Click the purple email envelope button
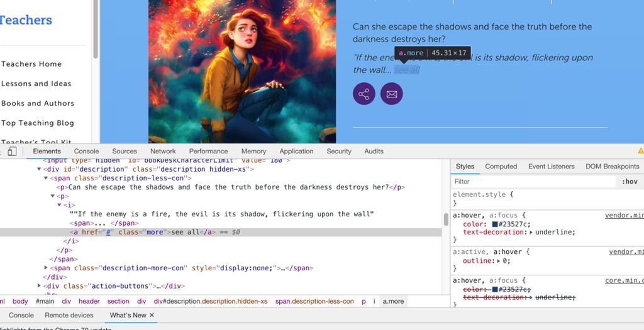644x330 pixels. coord(392,94)
